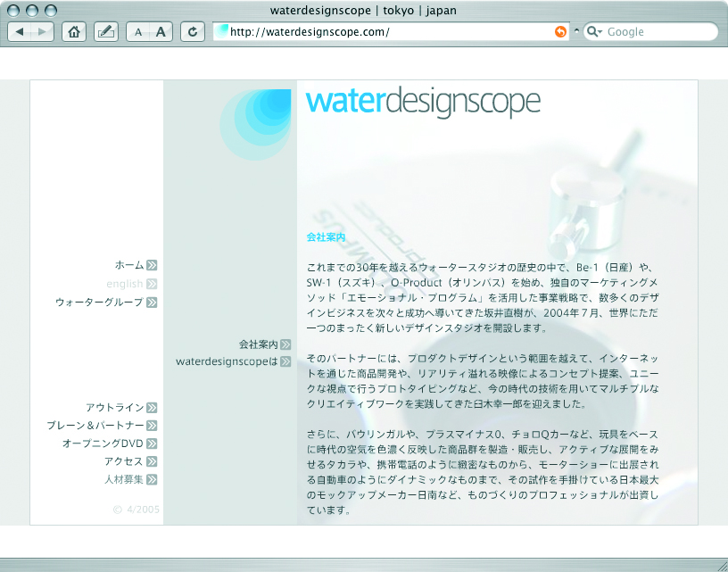Go back with the browser back arrow
This screenshot has width=728, height=572.
20,32
